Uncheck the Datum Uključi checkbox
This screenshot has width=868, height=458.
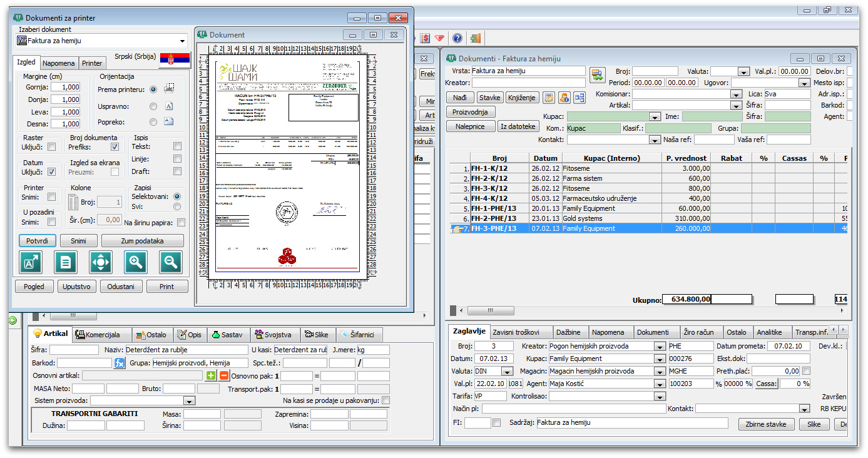coord(51,172)
